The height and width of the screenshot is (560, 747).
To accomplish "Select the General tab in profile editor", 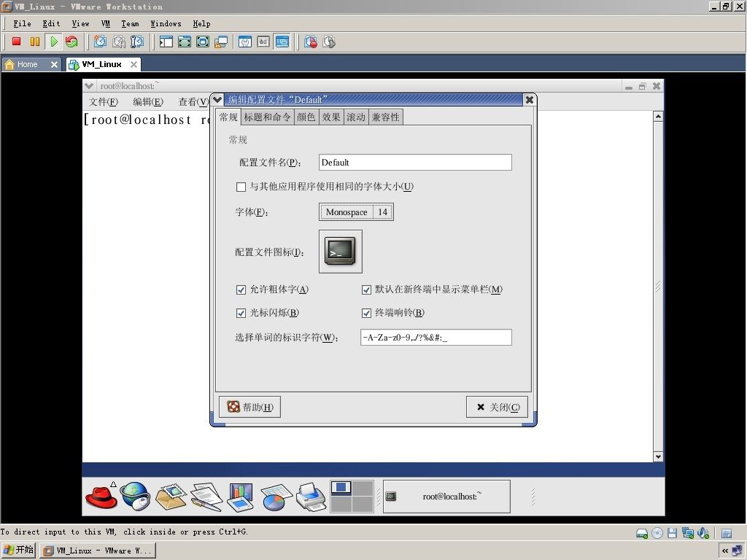I will 228,117.
